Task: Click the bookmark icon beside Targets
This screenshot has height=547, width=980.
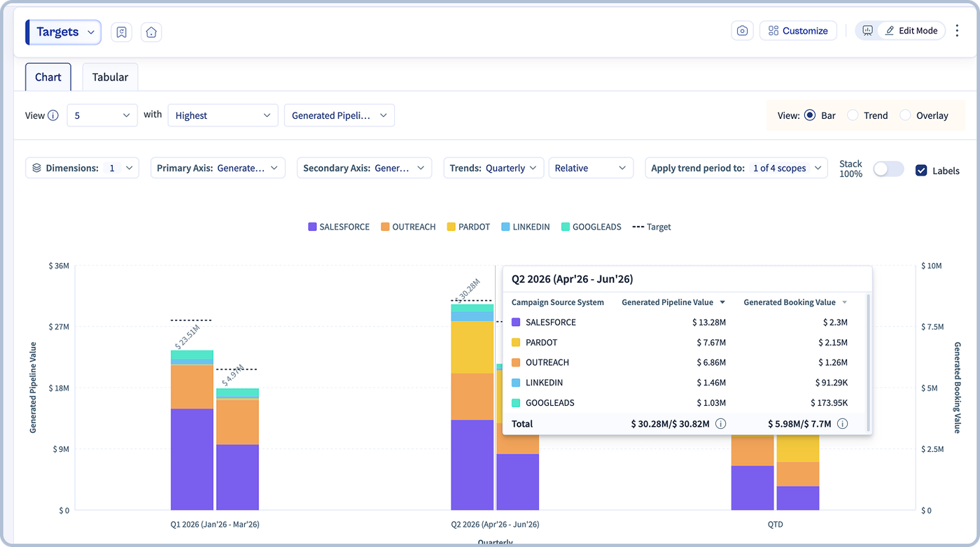Action: [122, 32]
